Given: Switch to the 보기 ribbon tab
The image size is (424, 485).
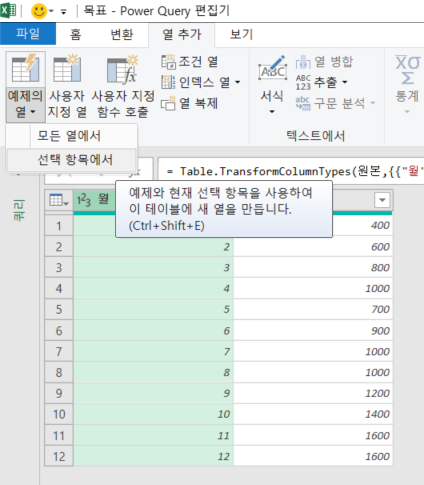Looking at the screenshot, I should [241, 34].
